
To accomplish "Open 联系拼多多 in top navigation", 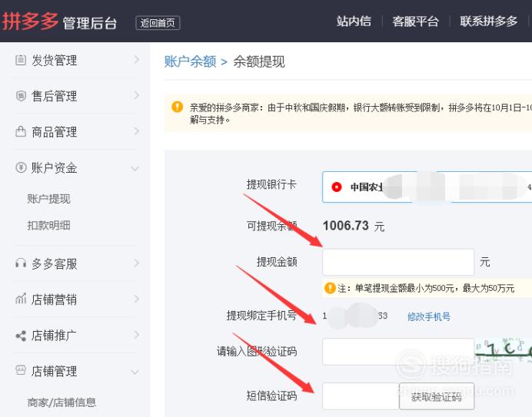I will [489, 22].
